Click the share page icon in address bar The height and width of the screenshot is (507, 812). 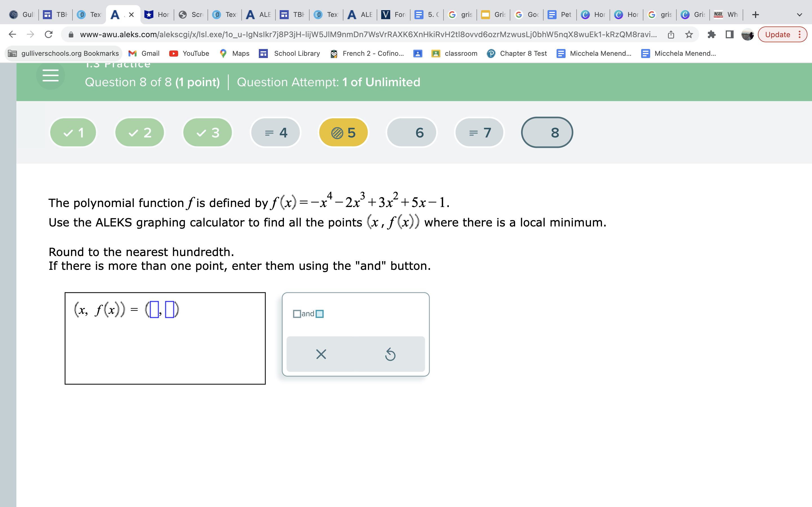click(671, 34)
